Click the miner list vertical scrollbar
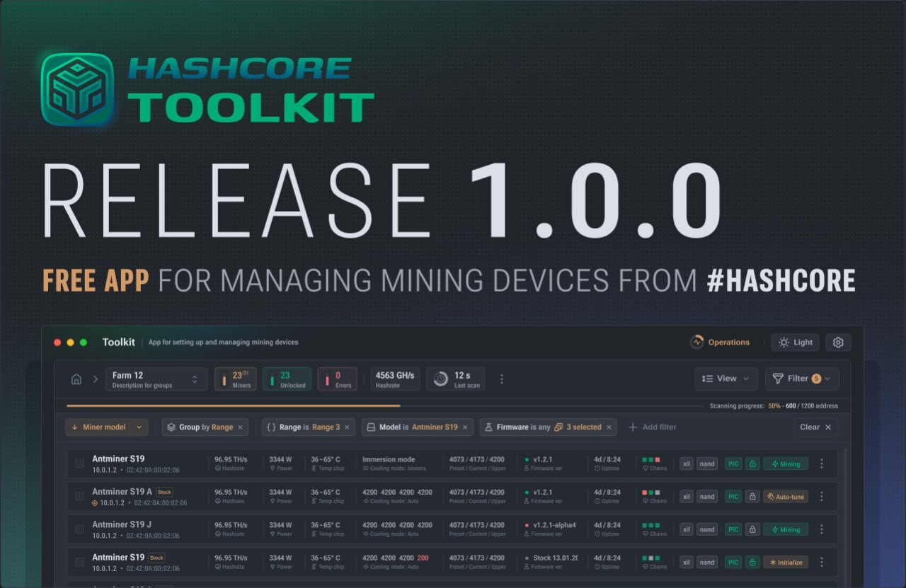The width and height of the screenshot is (906, 588). pos(845,517)
